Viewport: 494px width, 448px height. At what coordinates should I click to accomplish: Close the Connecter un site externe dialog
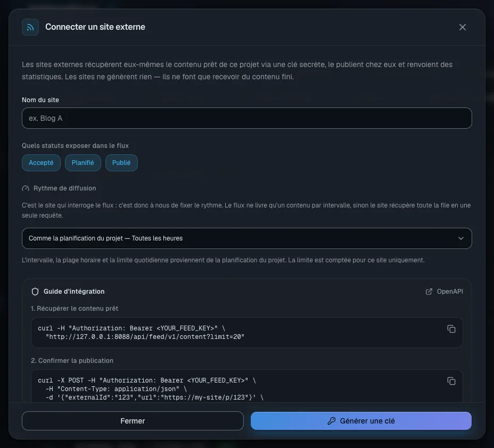[462, 27]
